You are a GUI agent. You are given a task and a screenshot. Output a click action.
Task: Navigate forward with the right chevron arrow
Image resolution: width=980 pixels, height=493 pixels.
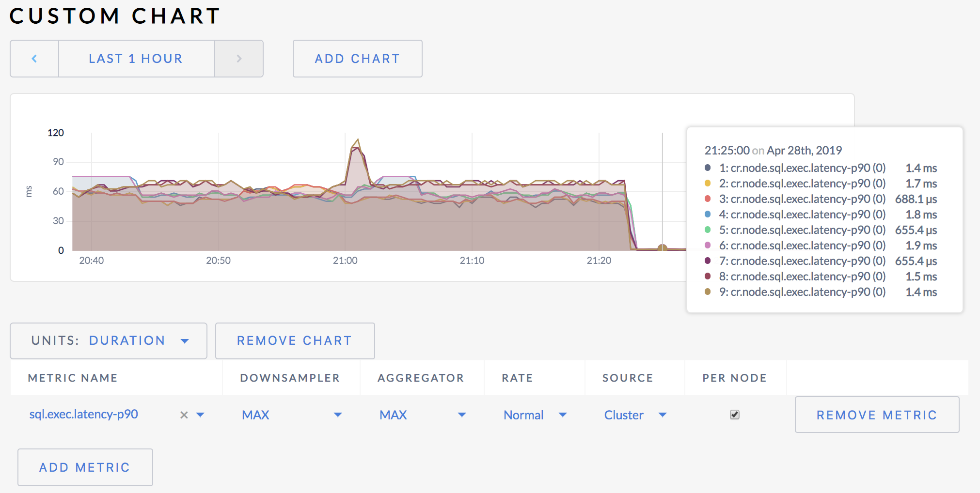click(239, 58)
